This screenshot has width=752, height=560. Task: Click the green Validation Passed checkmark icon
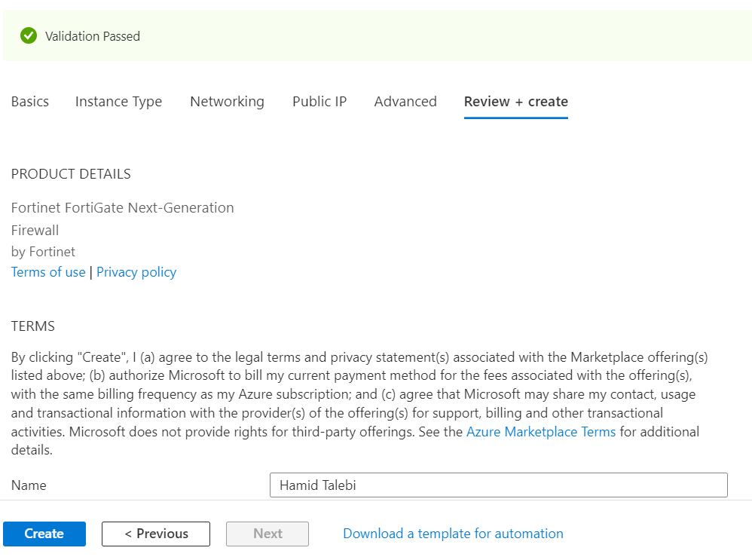pos(29,36)
